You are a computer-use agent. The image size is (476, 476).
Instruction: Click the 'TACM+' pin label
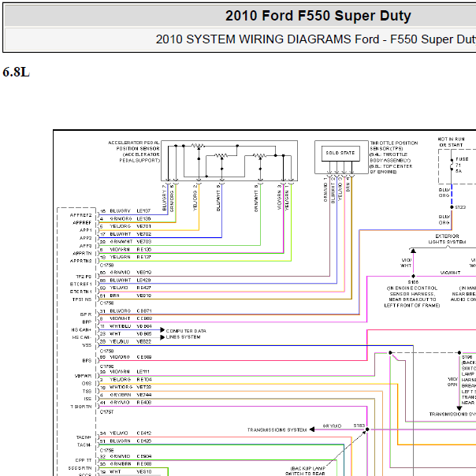pyautogui.click(x=84, y=437)
